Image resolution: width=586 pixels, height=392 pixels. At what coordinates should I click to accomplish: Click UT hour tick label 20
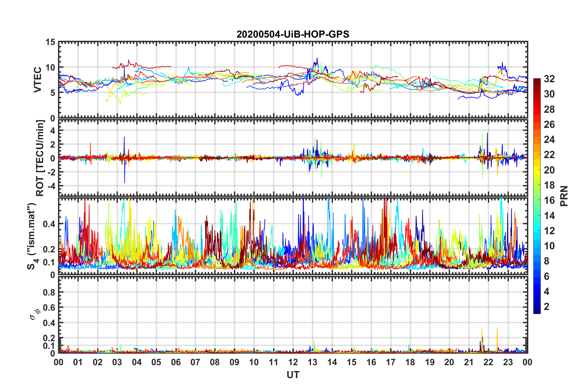[x=449, y=362]
